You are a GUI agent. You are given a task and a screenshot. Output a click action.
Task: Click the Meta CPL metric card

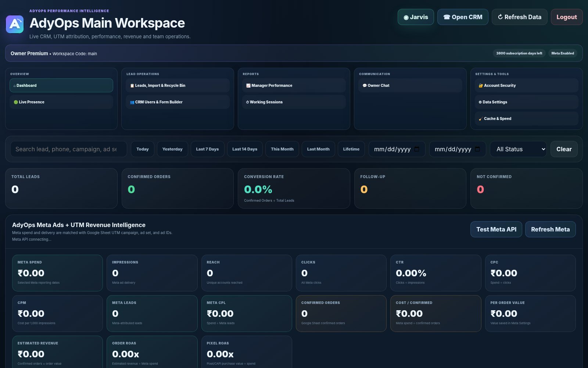point(247,314)
